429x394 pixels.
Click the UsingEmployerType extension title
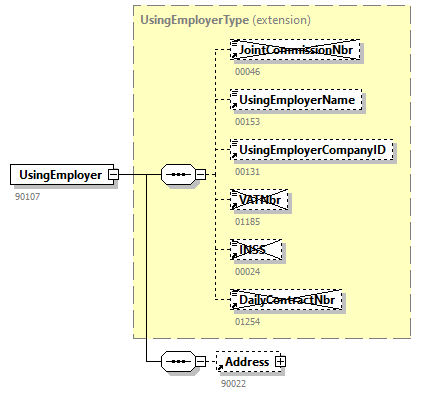point(225,20)
